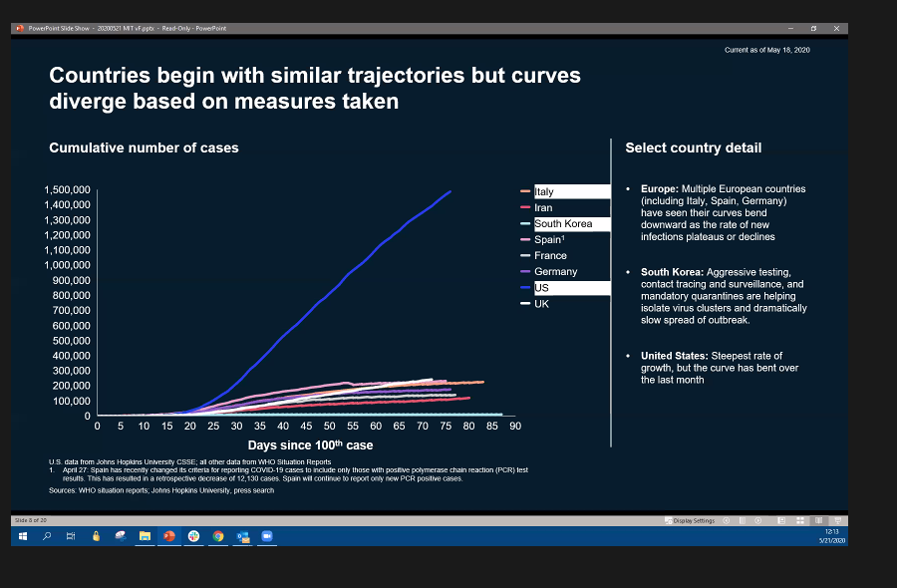Click the 90 x-axis tick label
Image resolution: width=897 pixels, height=588 pixels.
point(515,427)
